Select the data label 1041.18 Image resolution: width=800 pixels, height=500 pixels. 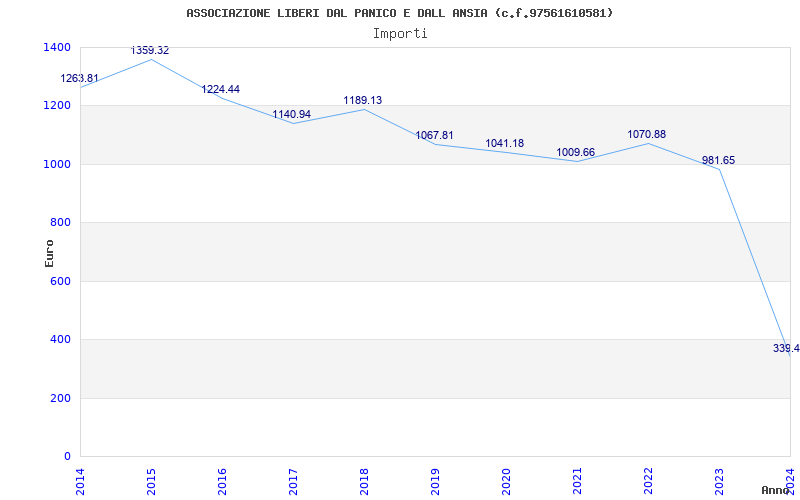tap(505, 143)
